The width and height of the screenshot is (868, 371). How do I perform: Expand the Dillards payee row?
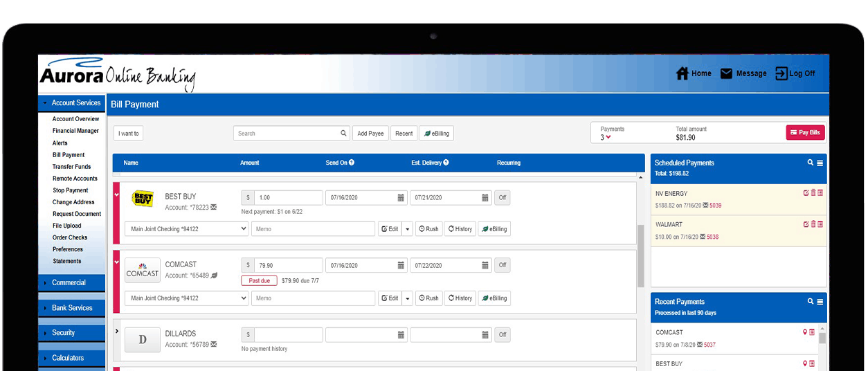tap(116, 331)
